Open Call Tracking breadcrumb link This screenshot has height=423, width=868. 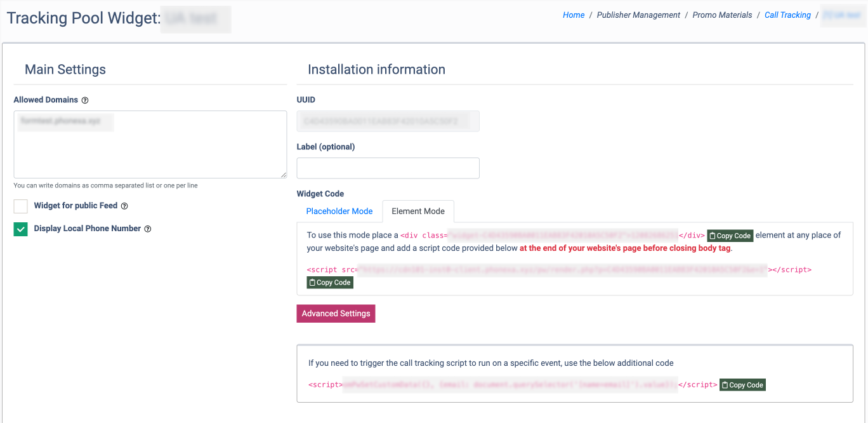pos(787,15)
